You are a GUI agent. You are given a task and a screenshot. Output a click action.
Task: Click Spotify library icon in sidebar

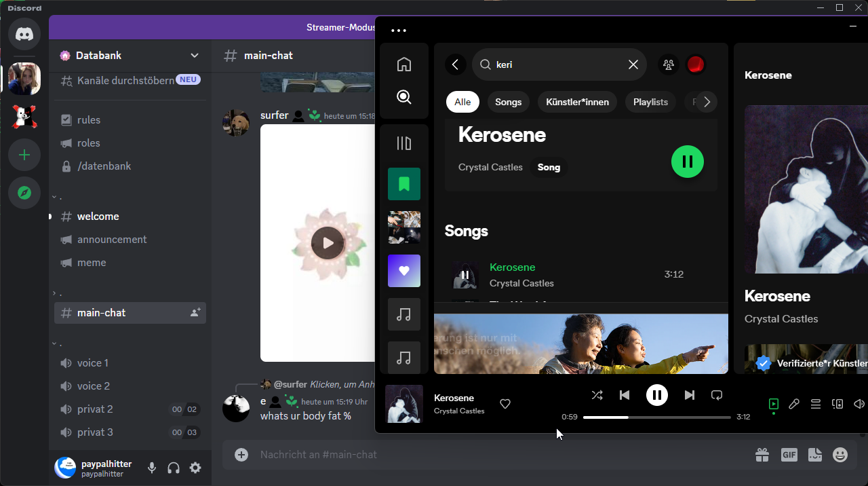coord(404,143)
